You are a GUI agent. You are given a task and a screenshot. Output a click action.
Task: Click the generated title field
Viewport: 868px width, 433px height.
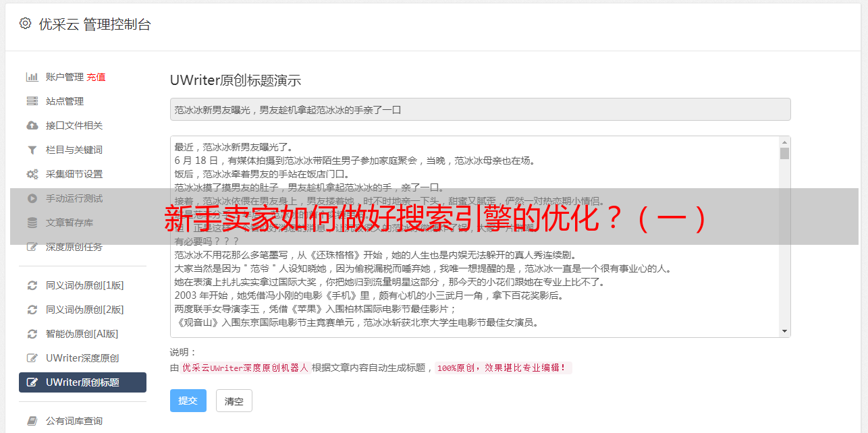tap(480, 109)
